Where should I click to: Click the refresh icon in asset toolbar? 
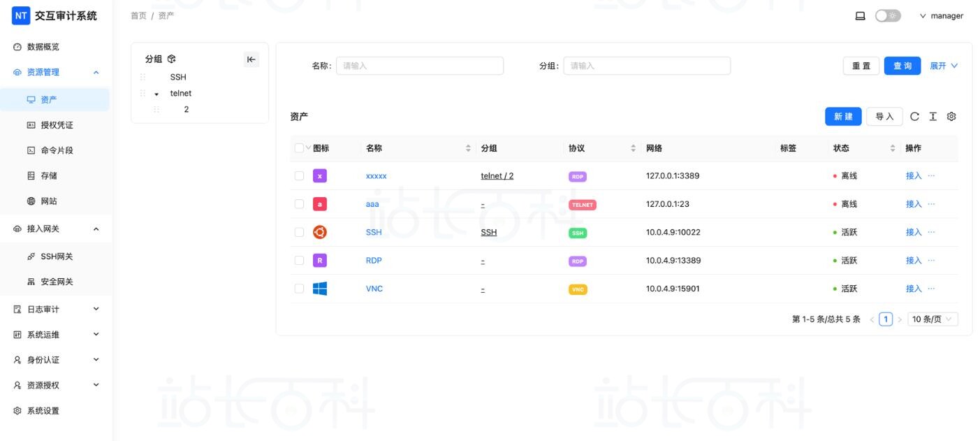point(914,117)
